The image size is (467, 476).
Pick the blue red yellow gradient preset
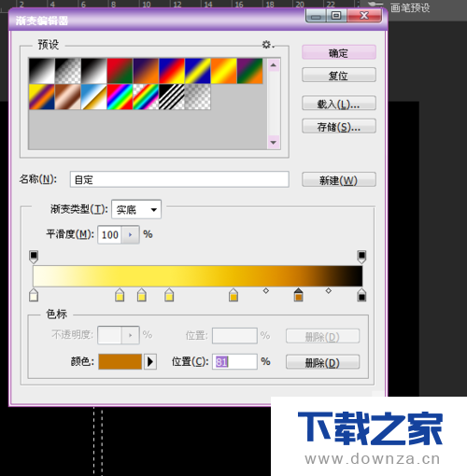click(172, 71)
